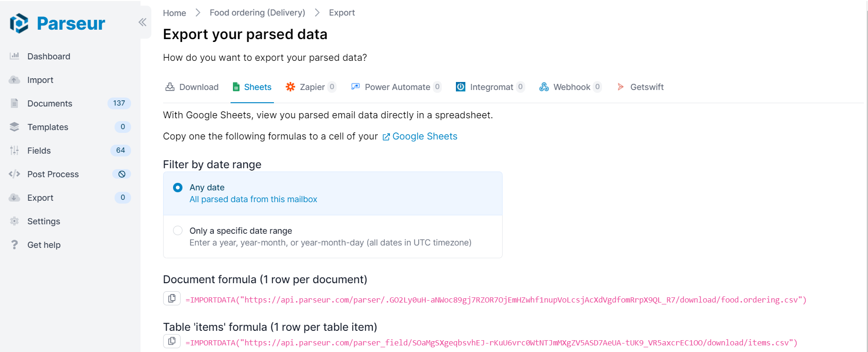
Task: Open Settings from the sidebar
Action: tap(43, 221)
